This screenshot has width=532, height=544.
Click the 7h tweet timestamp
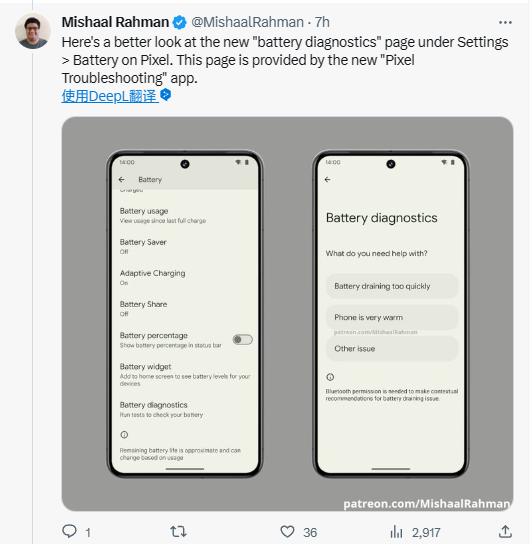(322, 23)
